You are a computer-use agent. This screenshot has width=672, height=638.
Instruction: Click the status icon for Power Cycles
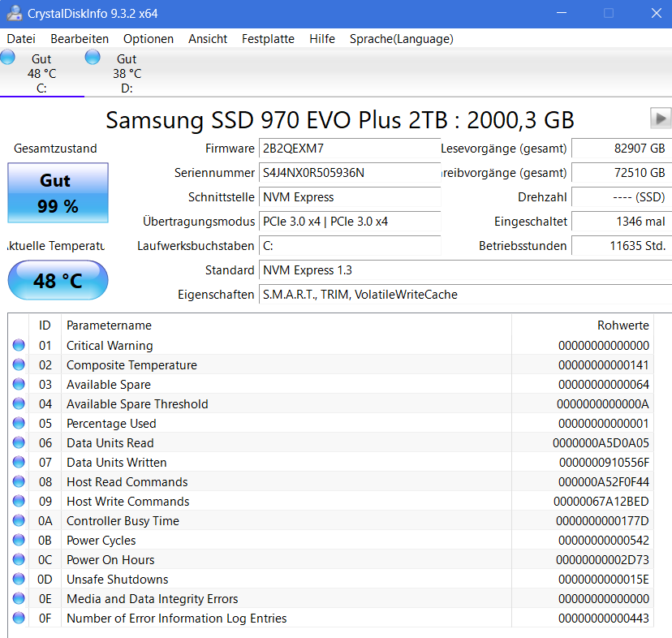tap(19, 541)
